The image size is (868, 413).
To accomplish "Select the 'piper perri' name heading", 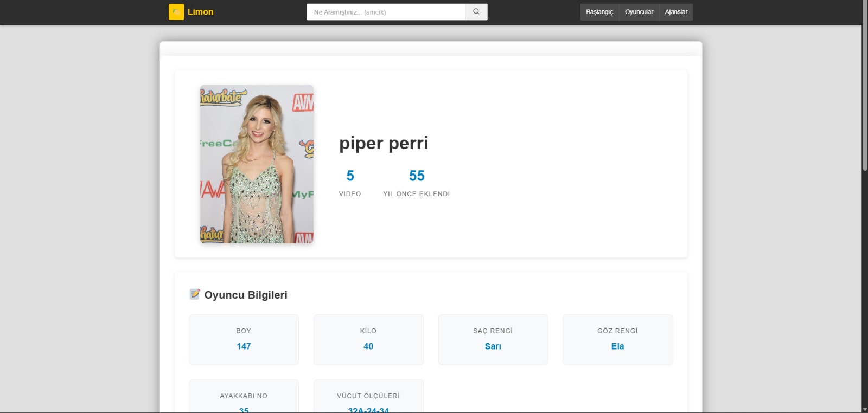I will (384, 143).
